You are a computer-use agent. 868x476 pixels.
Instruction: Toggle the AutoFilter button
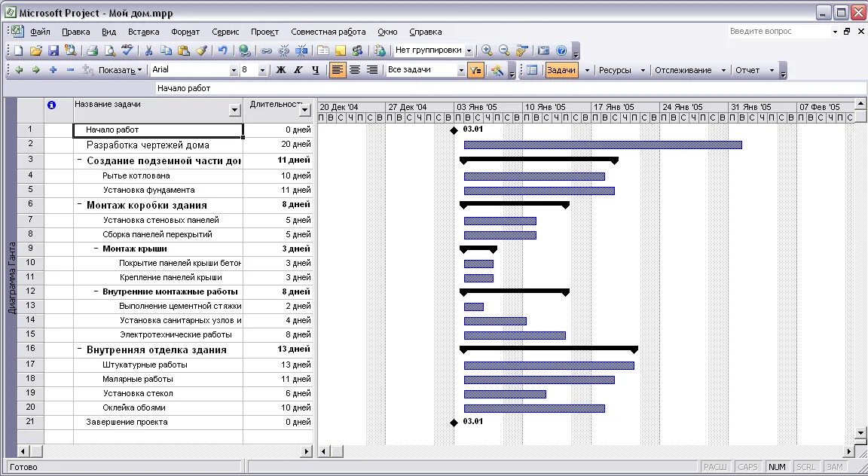click(475, 70)
